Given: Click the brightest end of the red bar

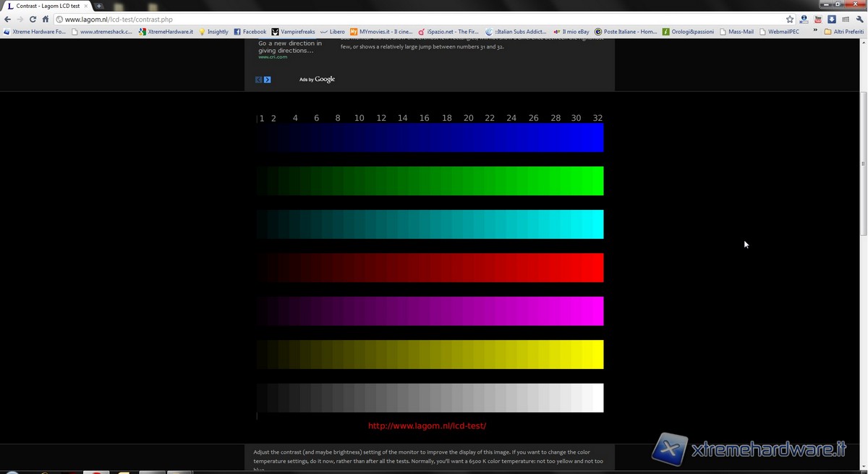Looking at the screenshot, I should click(597, 268).
